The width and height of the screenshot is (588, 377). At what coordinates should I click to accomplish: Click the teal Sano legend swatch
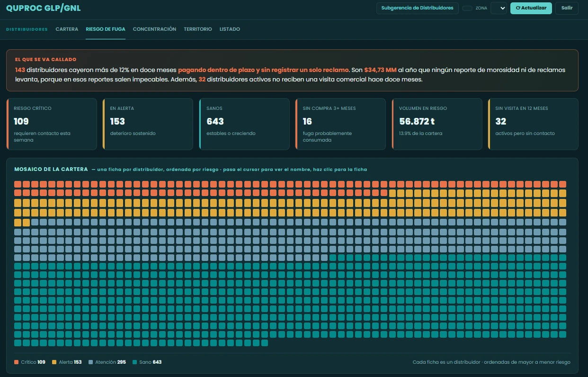134,362
